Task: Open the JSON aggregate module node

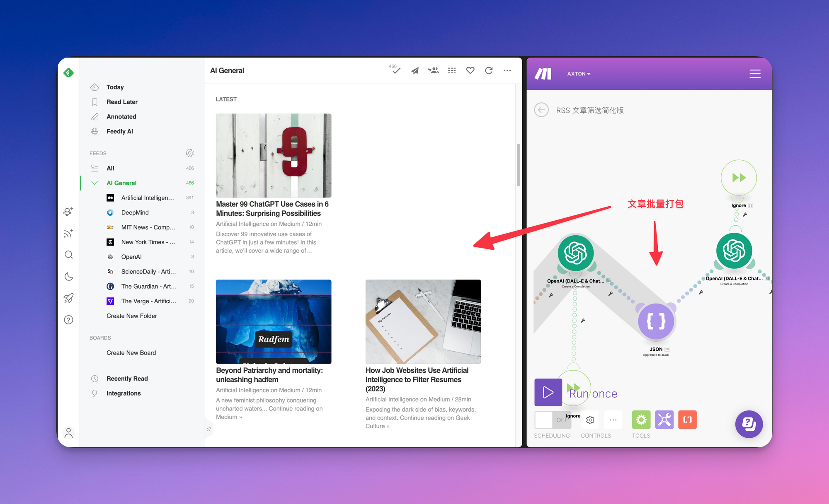Action: click(x=656, y=321)
